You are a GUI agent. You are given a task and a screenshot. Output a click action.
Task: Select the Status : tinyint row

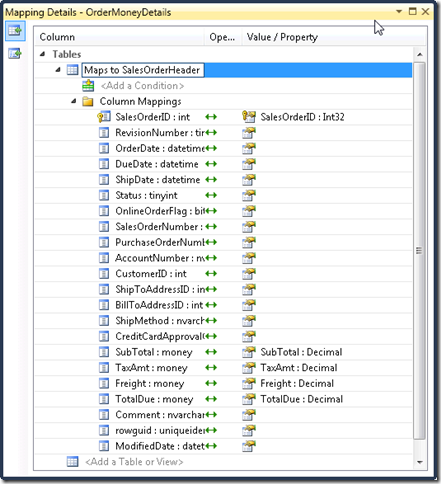coord(223,195)
